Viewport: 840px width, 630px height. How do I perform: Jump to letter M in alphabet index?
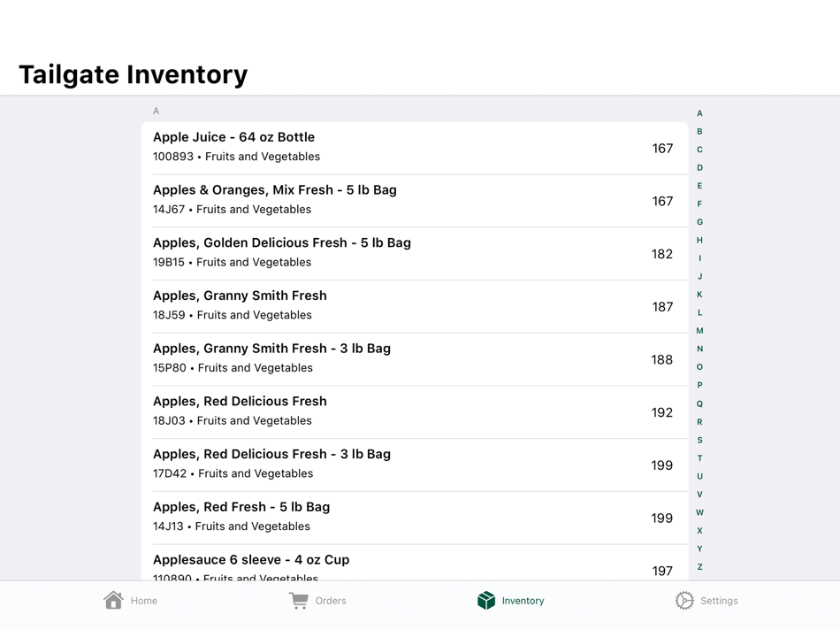699,330
